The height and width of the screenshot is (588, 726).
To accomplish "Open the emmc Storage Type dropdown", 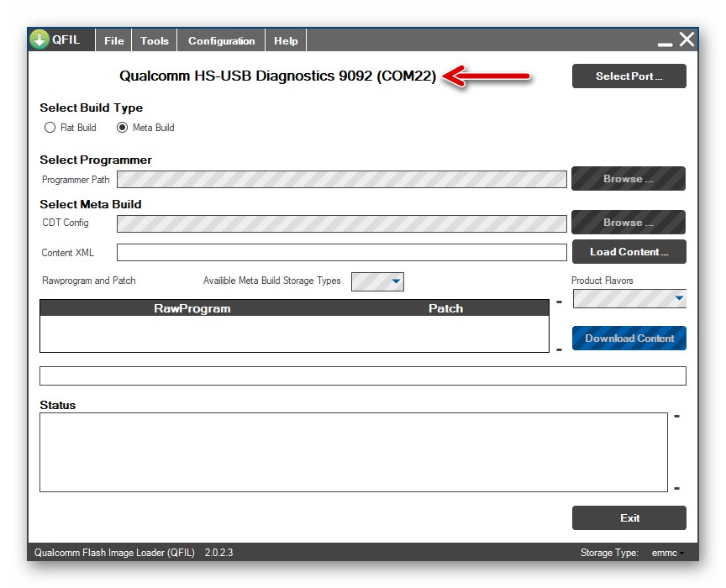I will [668, 553].
